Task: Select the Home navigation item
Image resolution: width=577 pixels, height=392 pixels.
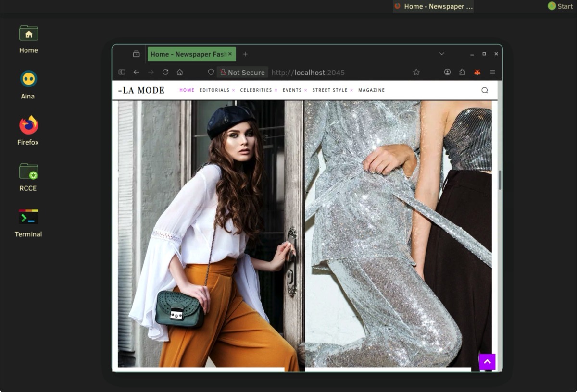Action: coord(187,90)
